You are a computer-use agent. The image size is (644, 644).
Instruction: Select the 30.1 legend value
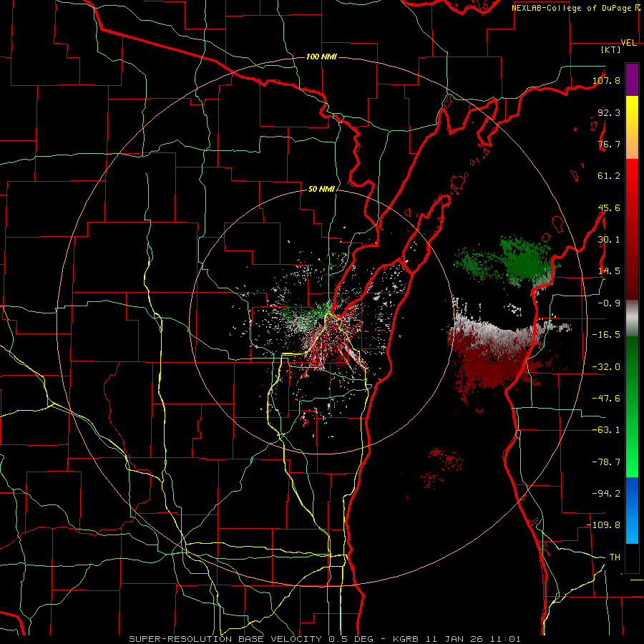pyautogui.click(x=609, y=240)
